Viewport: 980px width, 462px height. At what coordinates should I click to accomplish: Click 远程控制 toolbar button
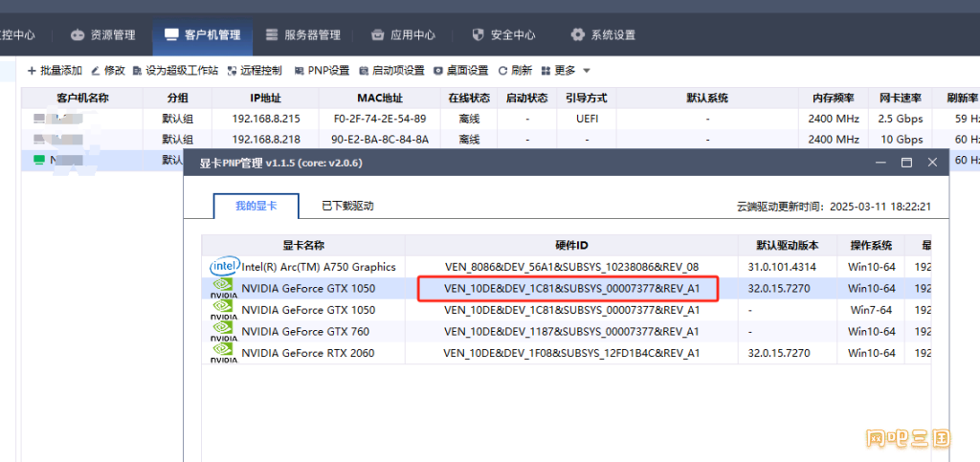pos(255,71)
